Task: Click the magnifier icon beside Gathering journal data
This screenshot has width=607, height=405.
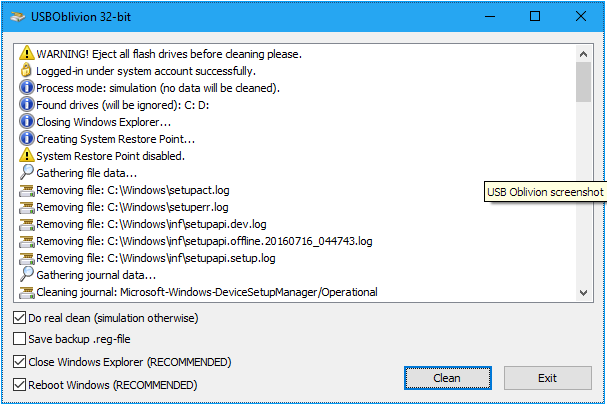Action: pos(27,275)
